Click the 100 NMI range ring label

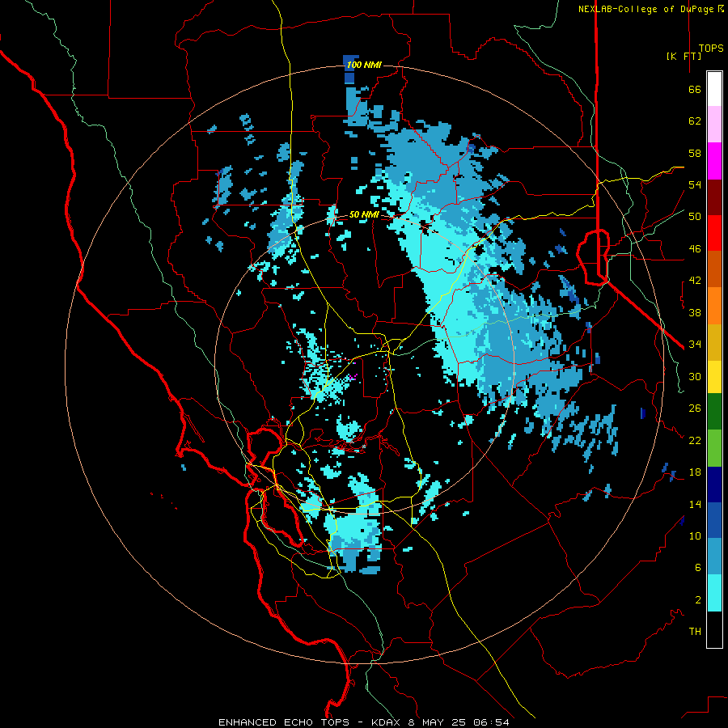364,65
